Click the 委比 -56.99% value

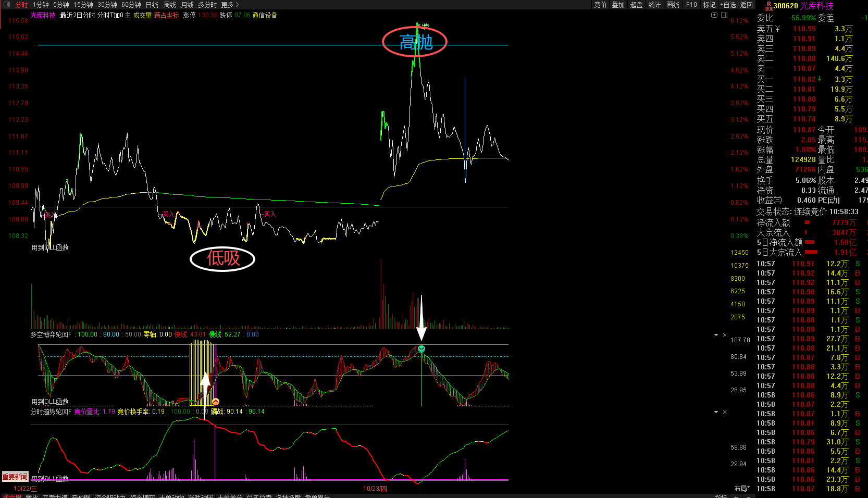802,18
